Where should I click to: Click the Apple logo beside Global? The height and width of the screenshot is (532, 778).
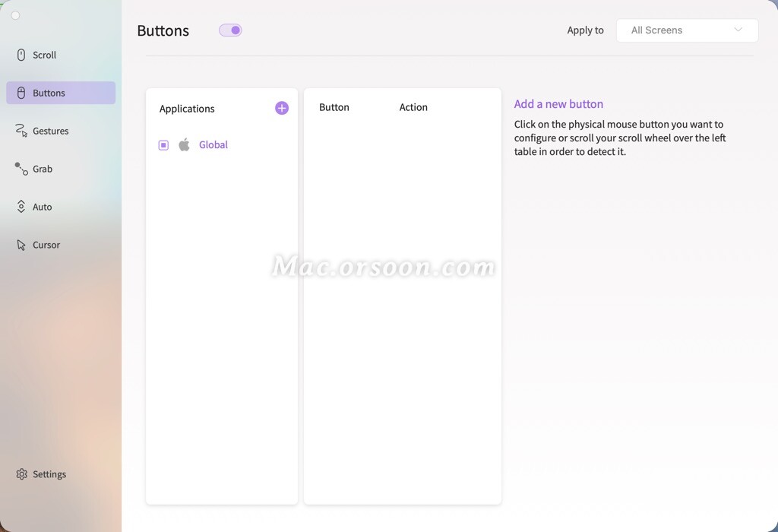(184, 144)
